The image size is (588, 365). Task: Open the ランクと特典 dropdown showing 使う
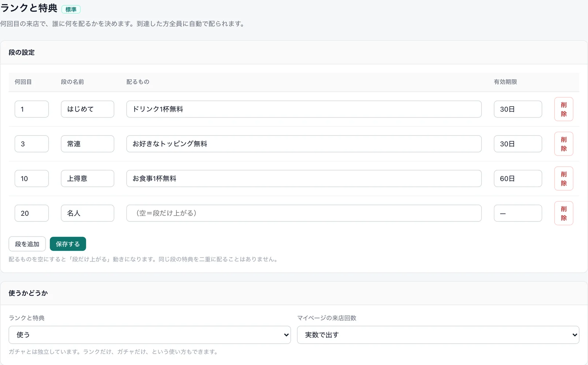150,335
